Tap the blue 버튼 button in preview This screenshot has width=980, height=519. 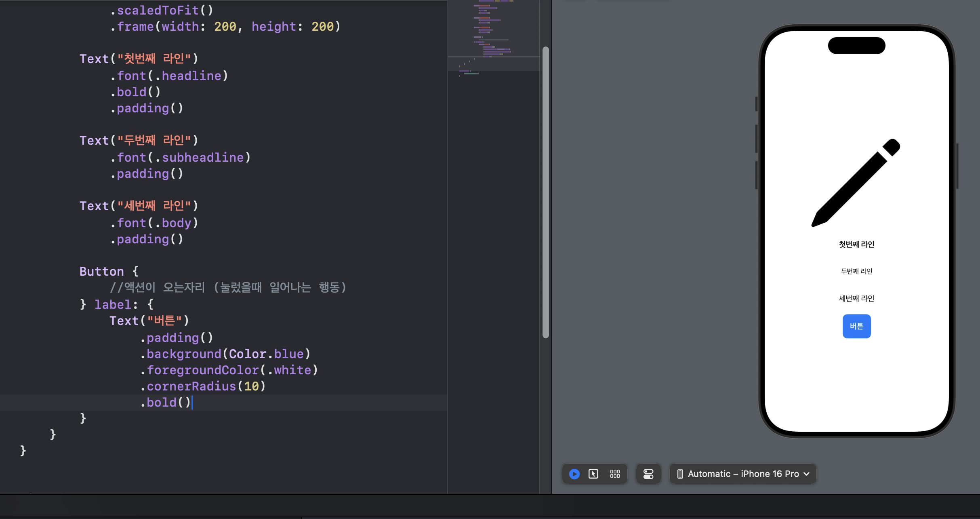point(856,326)
